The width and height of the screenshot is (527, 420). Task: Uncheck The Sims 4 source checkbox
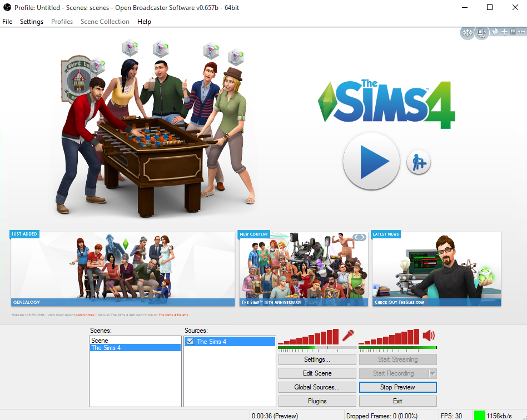(190, 341)
